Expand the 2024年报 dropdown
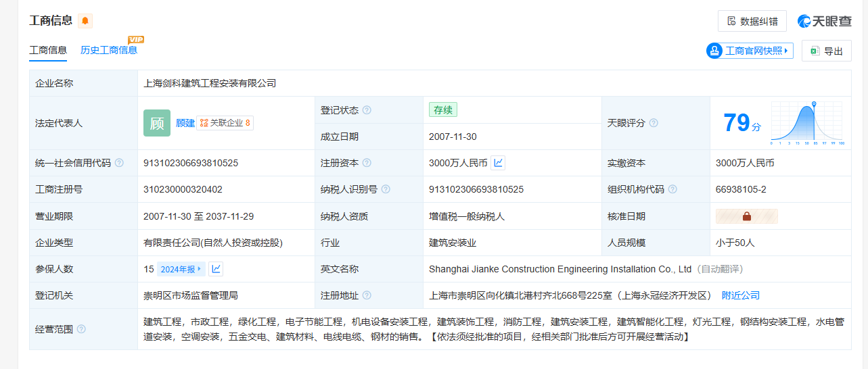This screenshot has height=369, width=868. pos(181,269)
